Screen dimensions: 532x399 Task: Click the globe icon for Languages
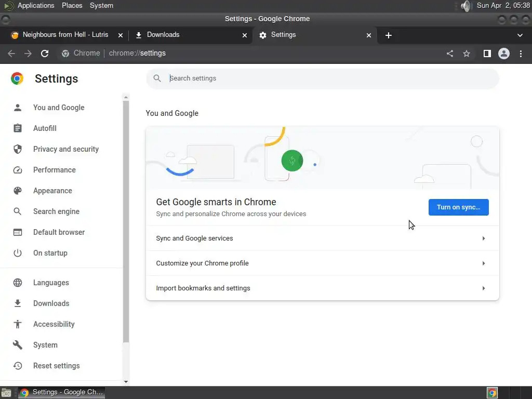point(18,283)
